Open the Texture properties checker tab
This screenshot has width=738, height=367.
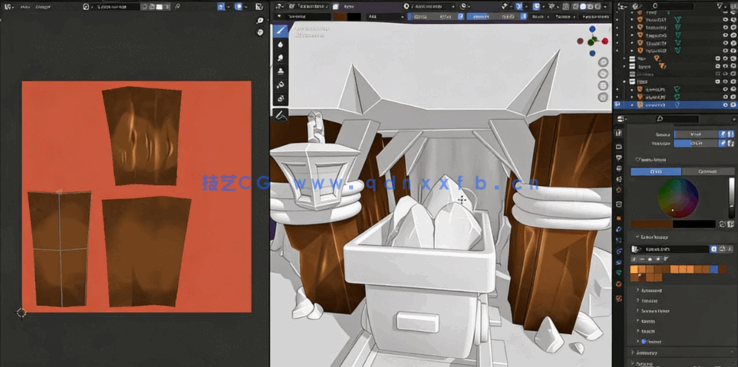[x=619, y=297]
